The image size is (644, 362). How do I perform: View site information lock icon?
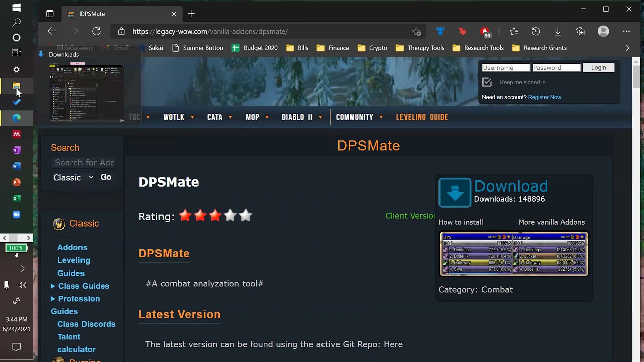click(121, 31)
